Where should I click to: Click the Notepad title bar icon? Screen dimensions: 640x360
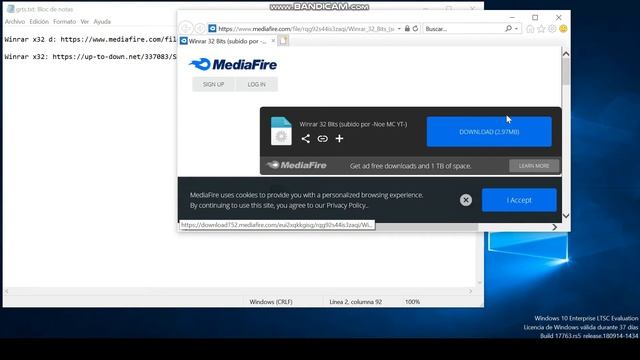point(11,9)
